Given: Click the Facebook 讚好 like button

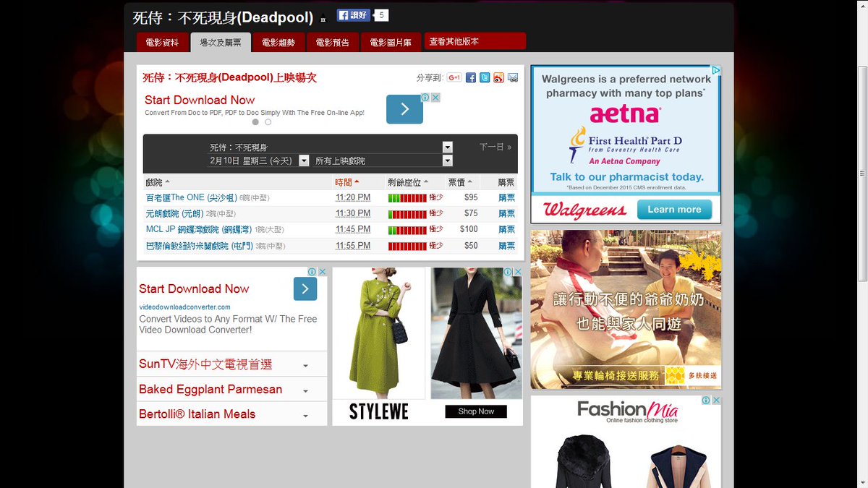Looking at the screenshot, I should tap(354, 15).
